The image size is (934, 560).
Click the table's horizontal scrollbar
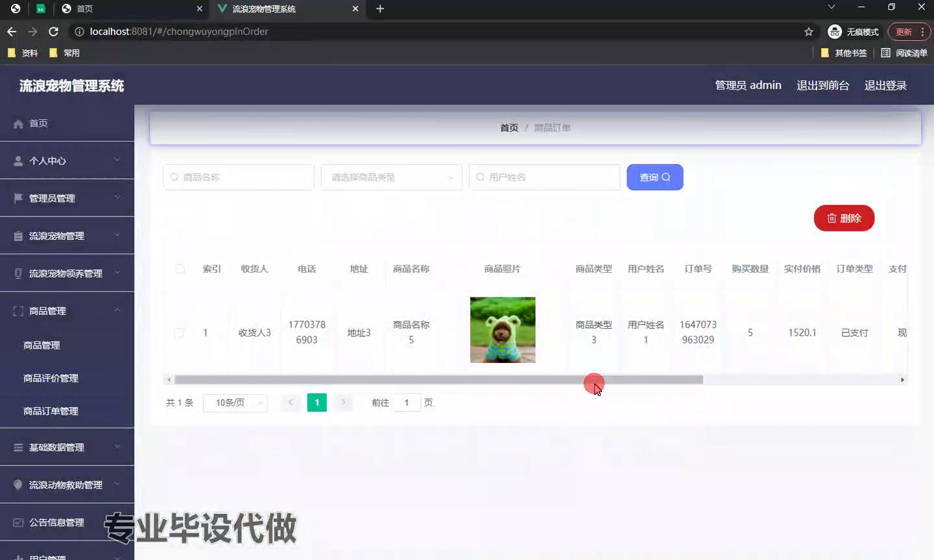point(438,380)
